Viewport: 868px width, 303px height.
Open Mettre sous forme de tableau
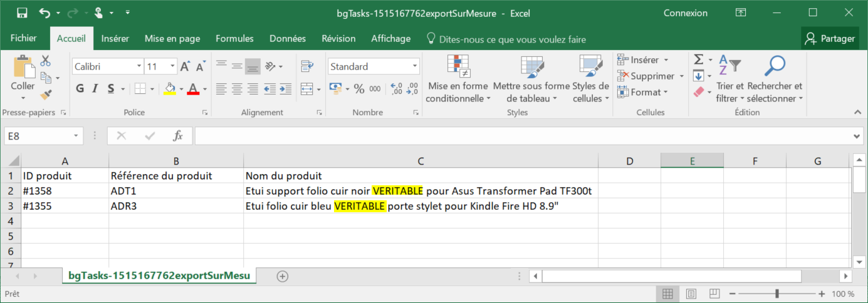click(x=531, y=79)
